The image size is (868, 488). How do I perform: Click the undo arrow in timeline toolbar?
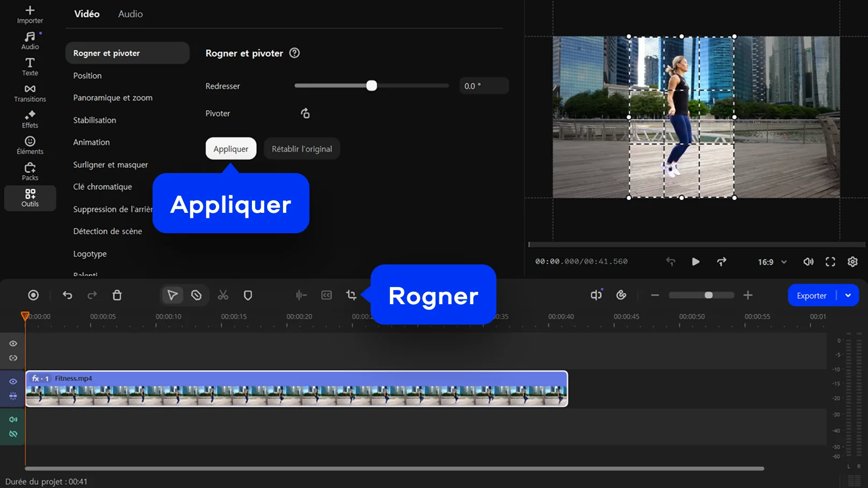click(x=67, y=295)
